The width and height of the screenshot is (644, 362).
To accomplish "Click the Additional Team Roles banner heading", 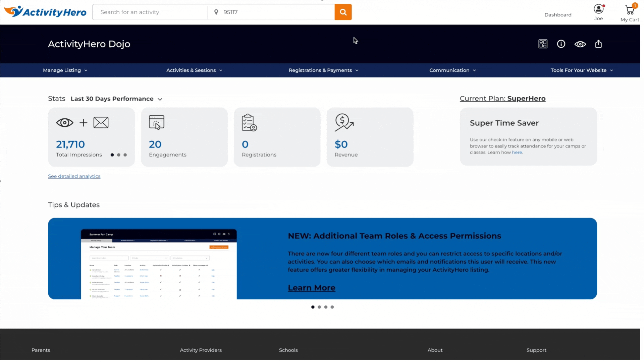I will [x=394, y=236].
